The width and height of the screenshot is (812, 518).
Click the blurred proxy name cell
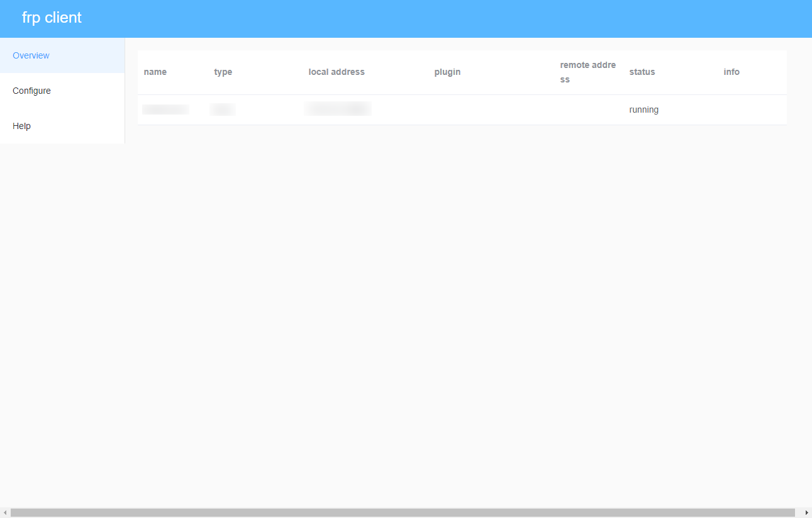click(x=165, y=110)
